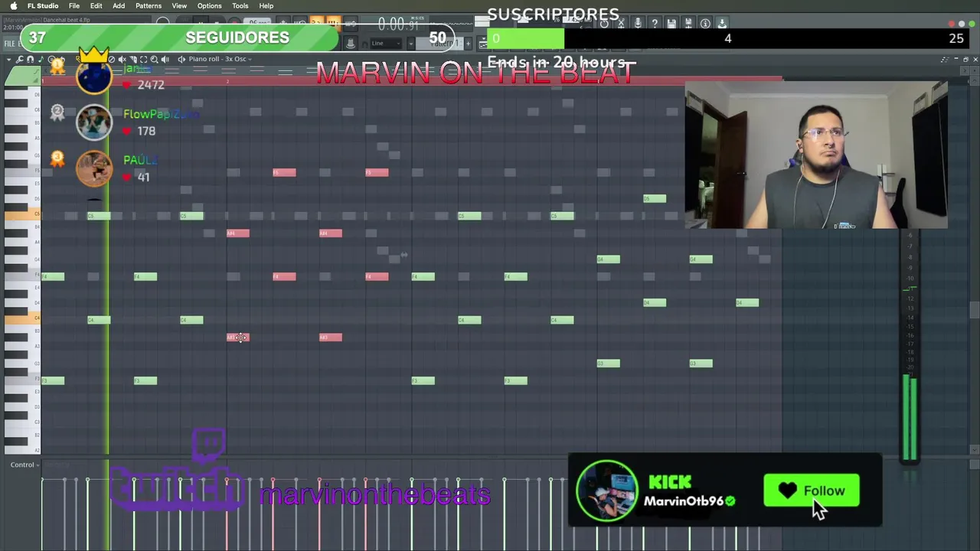
Task: Select the disable tool in the piano roll
Action: 111,59
